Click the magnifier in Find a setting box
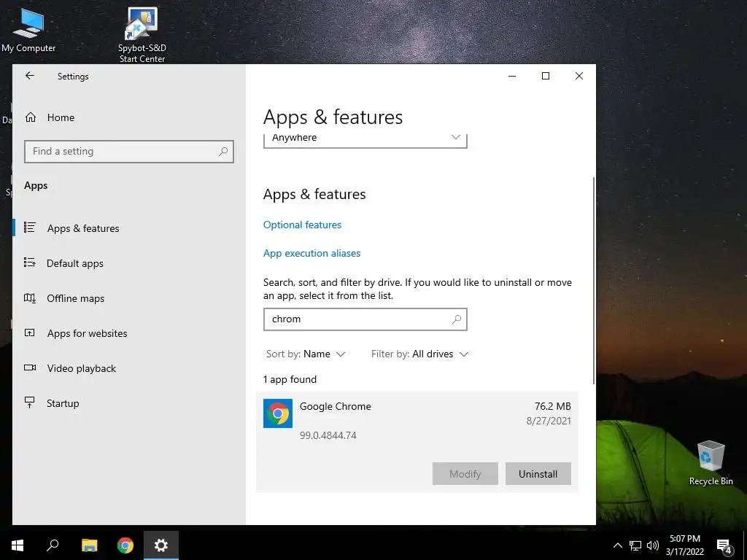The width and height of the screenshot is (747, 560). pyautogui.click(x=223, y=152)
